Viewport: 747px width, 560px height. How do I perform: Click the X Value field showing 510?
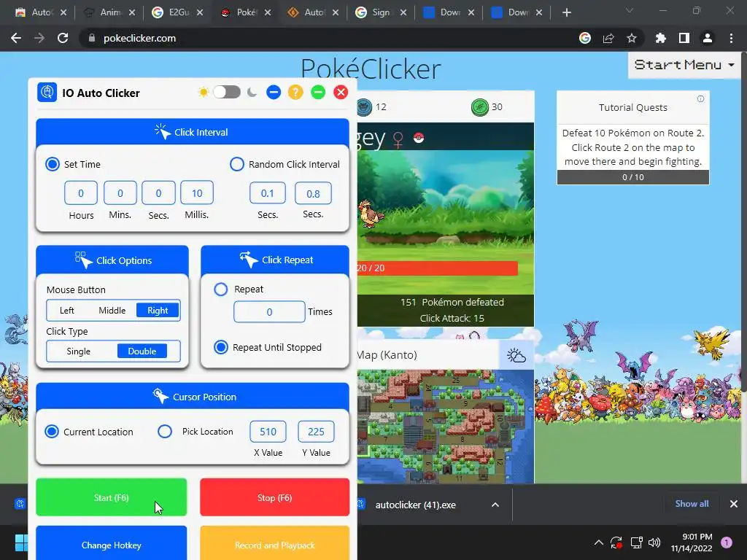point(268,432)
